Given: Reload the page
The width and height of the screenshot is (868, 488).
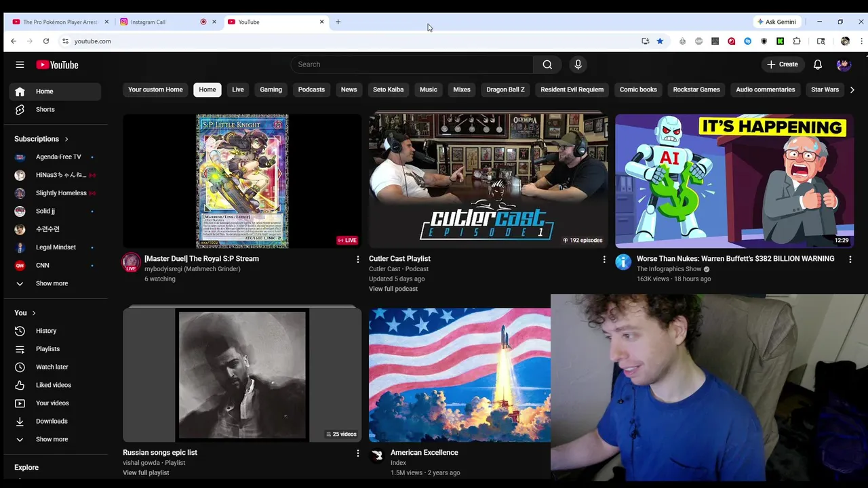Looking at the screenshot, I should coord(46,41).
